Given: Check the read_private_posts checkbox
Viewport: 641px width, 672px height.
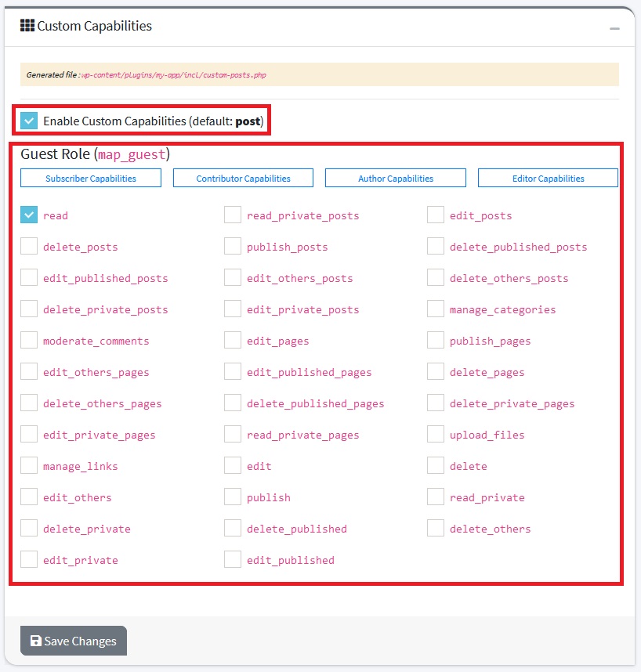Looking at the screenshot, I should (x=233, y=215).
